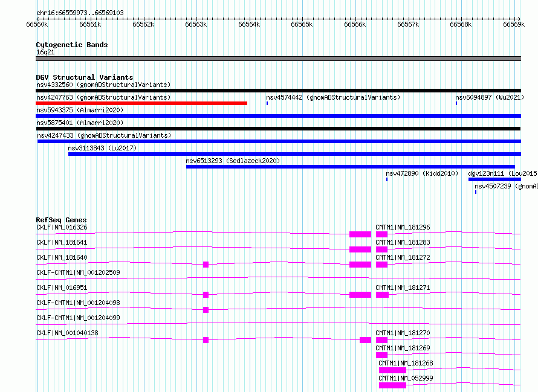The image size is (538, 392).
Task: Select transcript label CKLF|NM_181640
Action: pyautogui.click(x=62, y=257)
